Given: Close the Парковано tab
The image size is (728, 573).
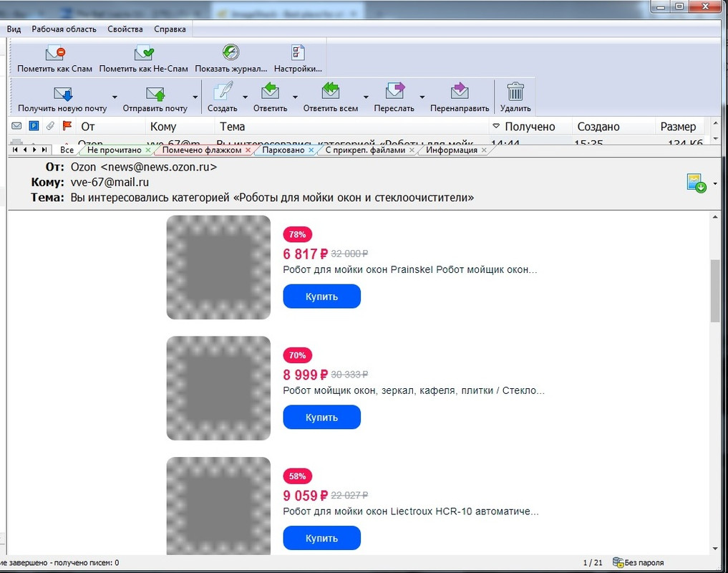Looking at the screenshot, I should (x=311, y=150).
